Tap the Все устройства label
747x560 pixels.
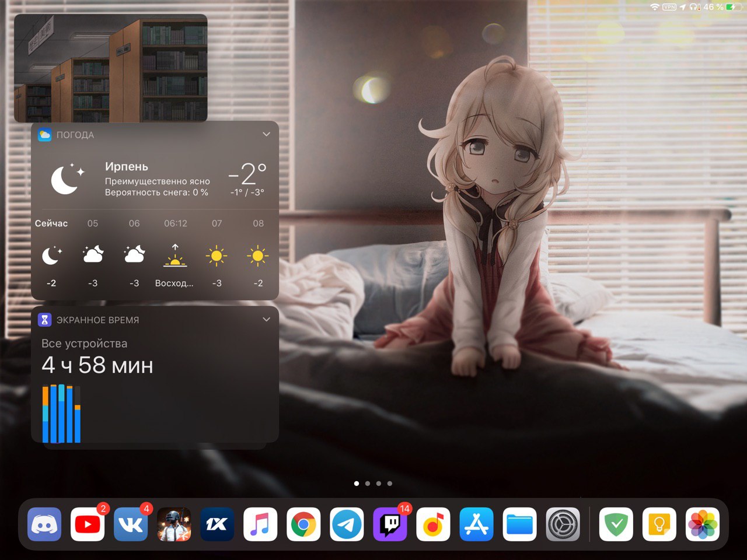[84, 344]
